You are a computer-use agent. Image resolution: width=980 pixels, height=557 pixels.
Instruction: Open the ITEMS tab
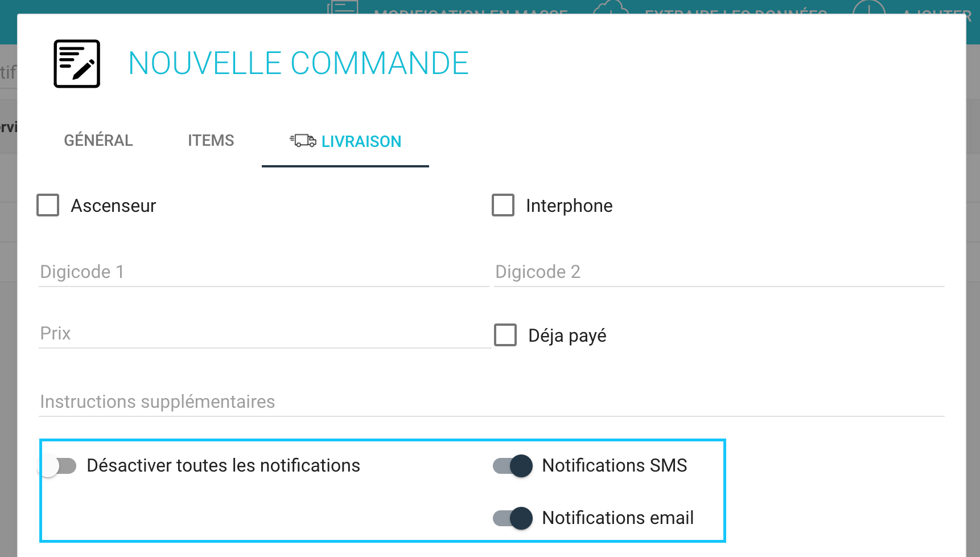211,141
